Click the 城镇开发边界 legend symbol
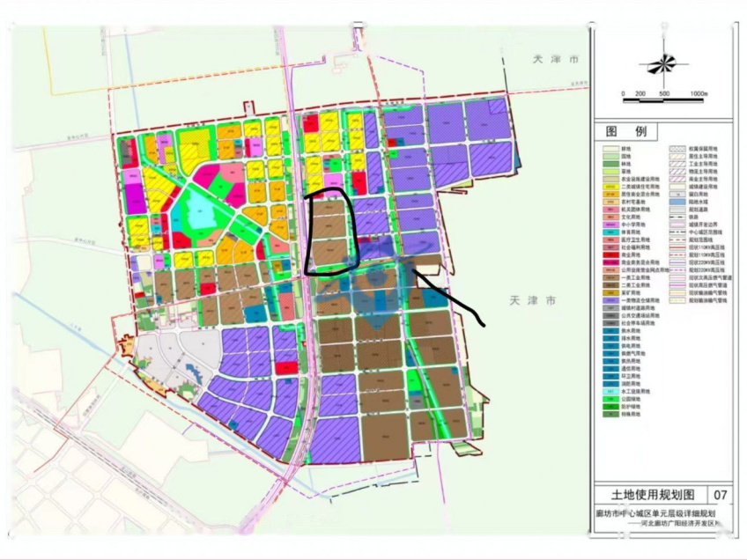Image resolution: width=747 pixels, height=560 pixels. [x=677, y=225]
